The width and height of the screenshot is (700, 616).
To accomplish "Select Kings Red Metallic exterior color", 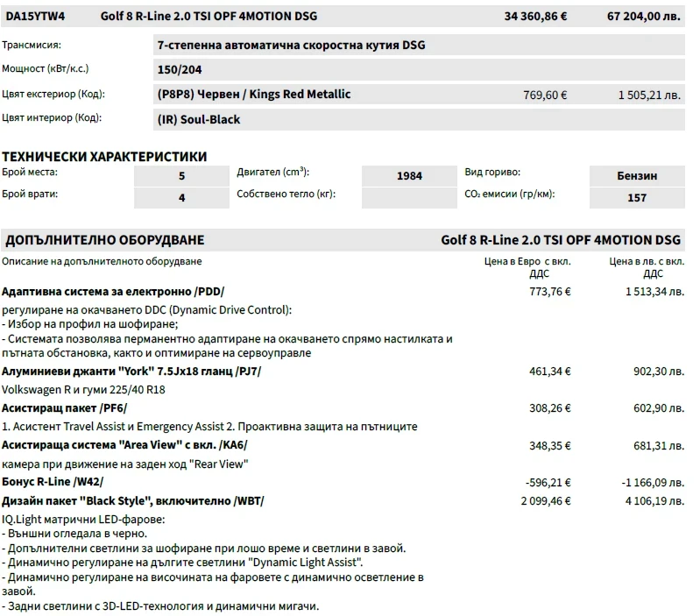I will tap(254, 94).
